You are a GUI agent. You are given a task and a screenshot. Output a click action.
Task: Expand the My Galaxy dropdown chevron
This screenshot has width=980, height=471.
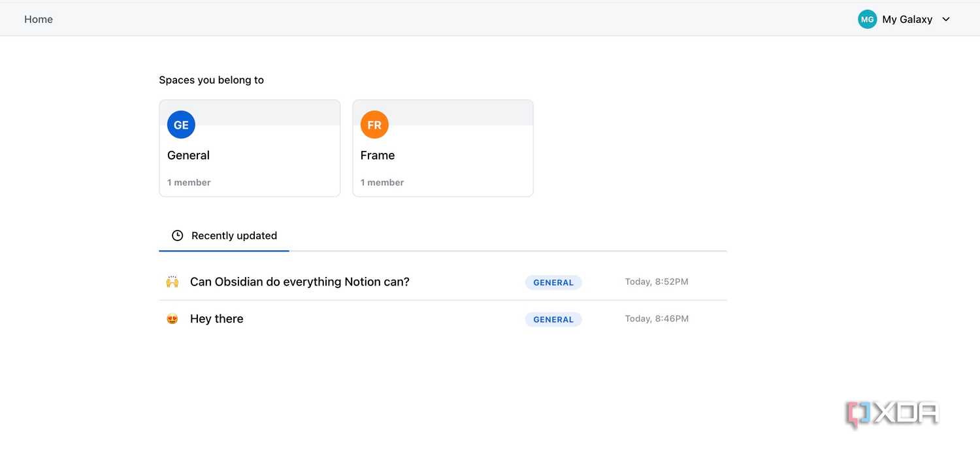946,20
